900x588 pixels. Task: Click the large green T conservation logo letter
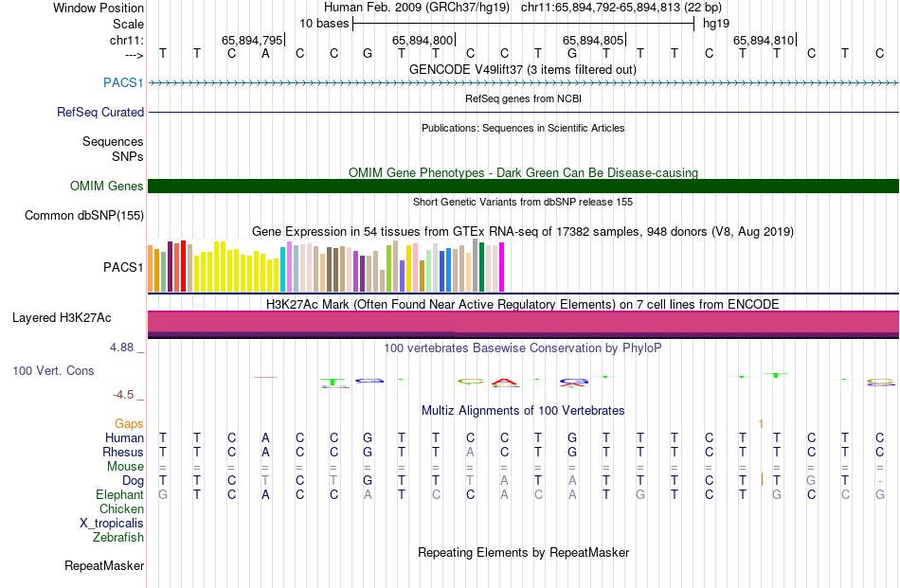[x=333, y=382]
